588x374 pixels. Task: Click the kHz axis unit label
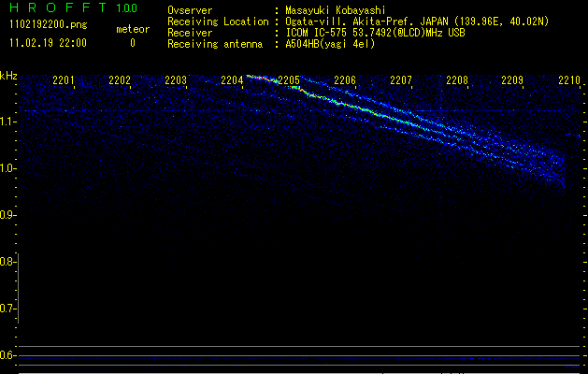tap(8, 76)
